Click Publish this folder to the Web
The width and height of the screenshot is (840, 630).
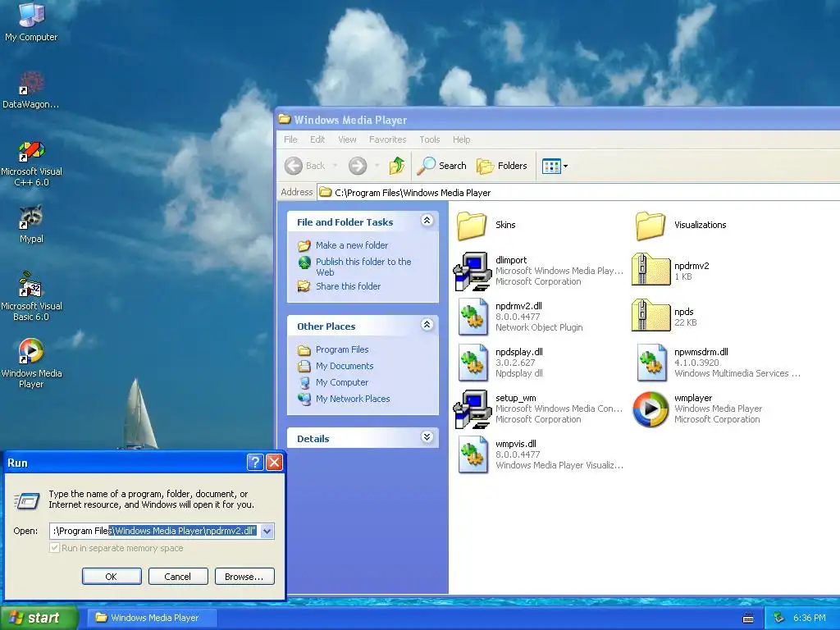363,267
